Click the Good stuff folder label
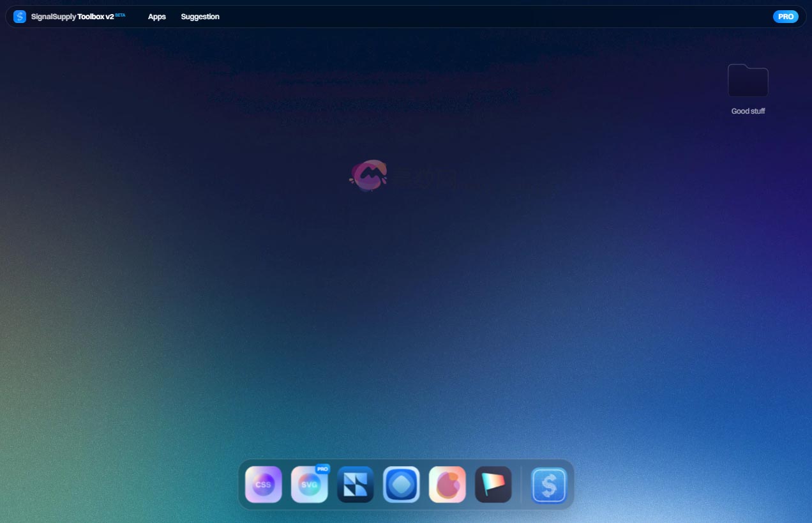 coord(748,110)
